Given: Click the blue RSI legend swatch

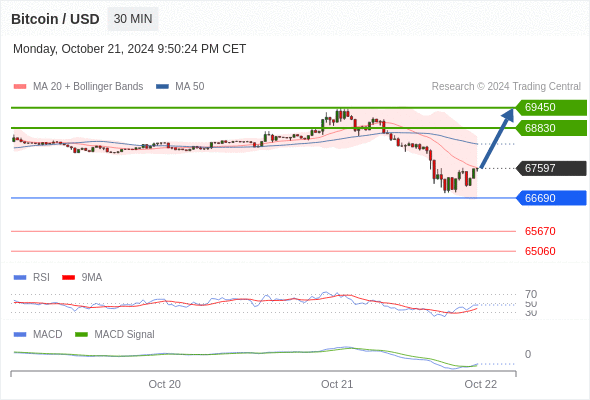Looking at the screenshot, I should click(20, 278).
